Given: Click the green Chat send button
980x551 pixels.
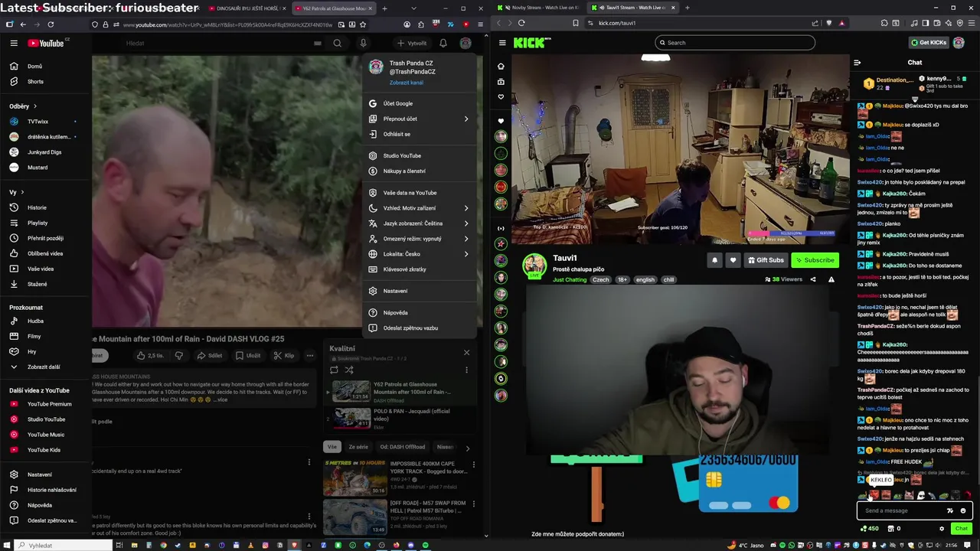Looking at the screenshot, I should pos(961,529).
